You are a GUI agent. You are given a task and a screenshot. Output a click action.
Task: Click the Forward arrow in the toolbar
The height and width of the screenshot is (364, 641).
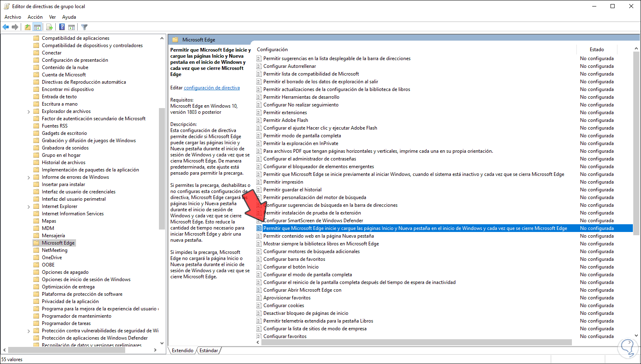pyautogui.click(x=15, y=27)
